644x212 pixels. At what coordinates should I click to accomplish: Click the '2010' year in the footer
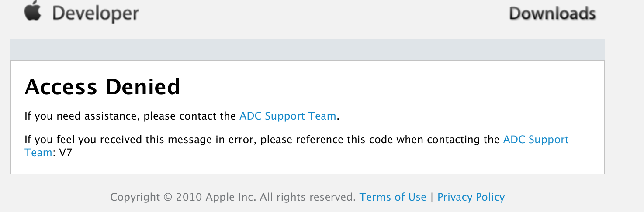[189, 197]
